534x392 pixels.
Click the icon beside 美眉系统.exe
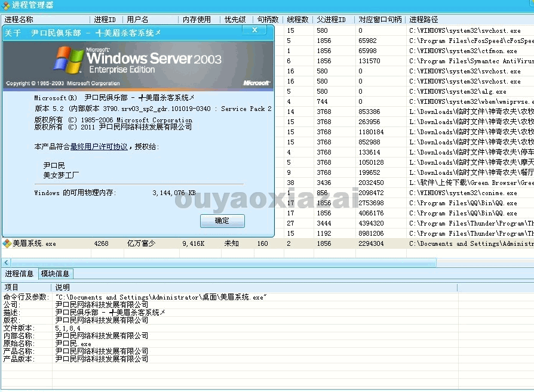click(7, 243)
